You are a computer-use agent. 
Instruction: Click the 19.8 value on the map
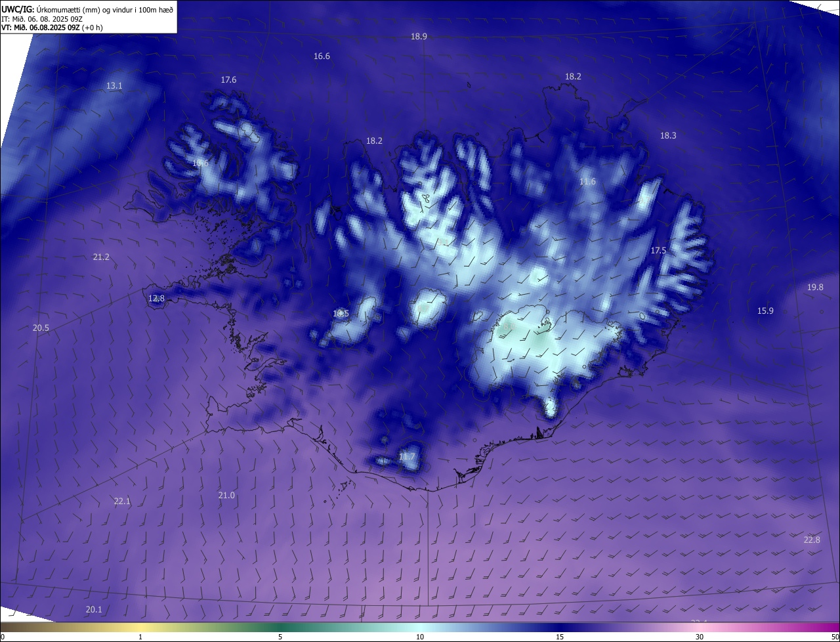[815, 288]
